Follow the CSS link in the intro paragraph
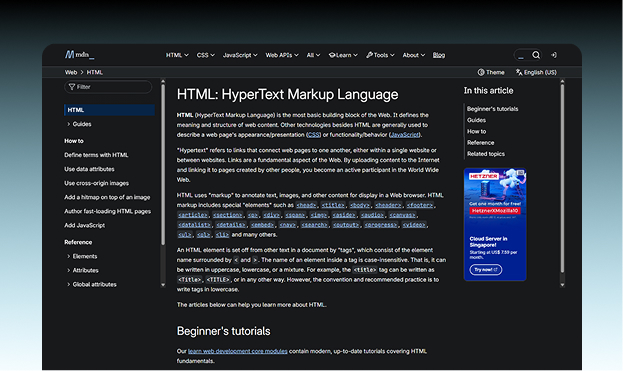 coord(313,135)
